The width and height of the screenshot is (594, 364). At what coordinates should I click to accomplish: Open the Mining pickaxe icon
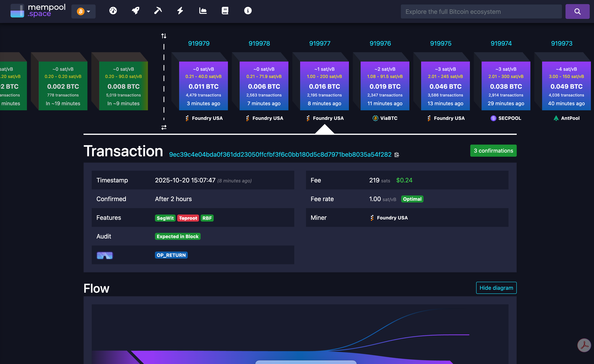coord(158,11)
